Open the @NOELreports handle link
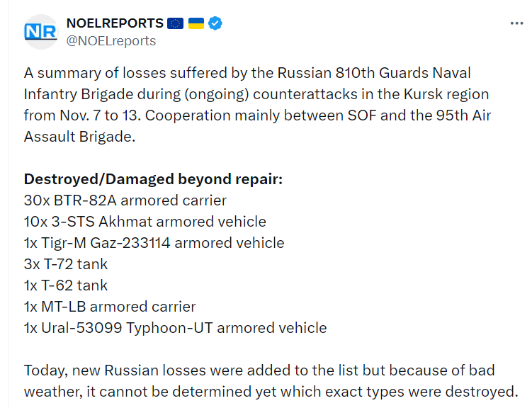The width and height of the screenshot is (532, 408). point(111,41)
